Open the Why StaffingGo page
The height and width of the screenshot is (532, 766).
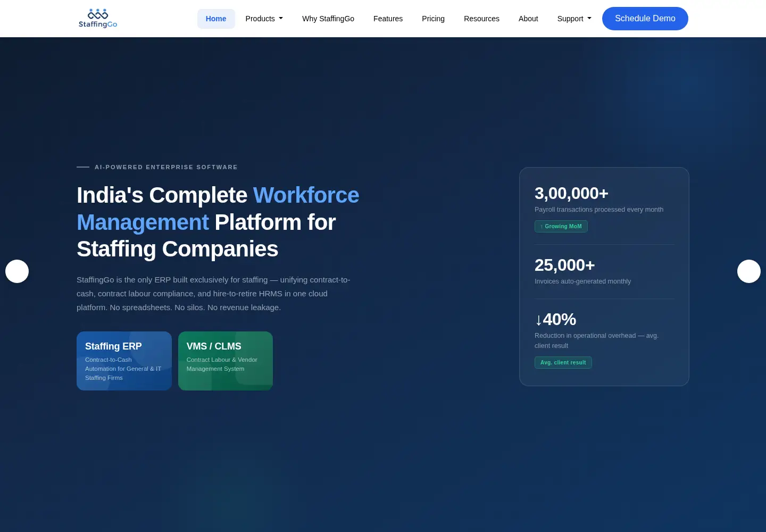click(x=328, y=19)
